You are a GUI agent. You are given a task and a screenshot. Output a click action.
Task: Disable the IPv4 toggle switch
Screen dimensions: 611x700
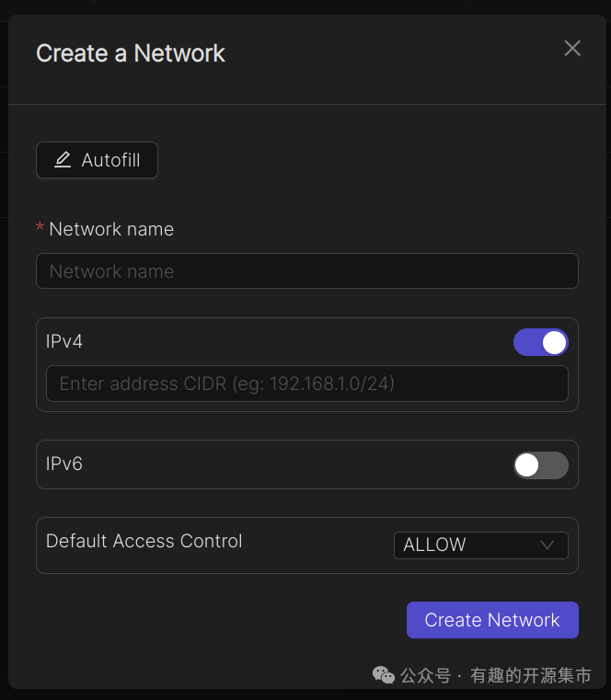click(x=540, y=342)
